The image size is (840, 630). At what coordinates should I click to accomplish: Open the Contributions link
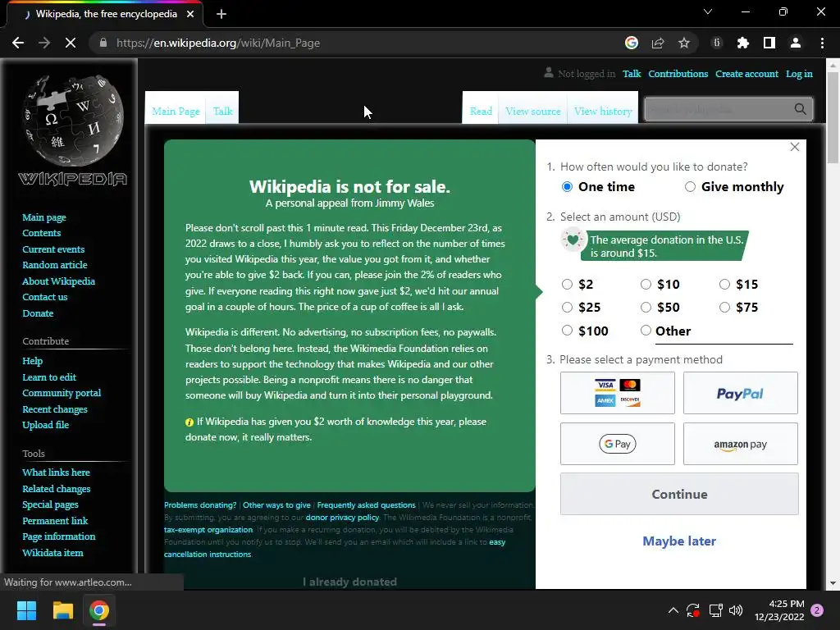[x=678, y=74]
